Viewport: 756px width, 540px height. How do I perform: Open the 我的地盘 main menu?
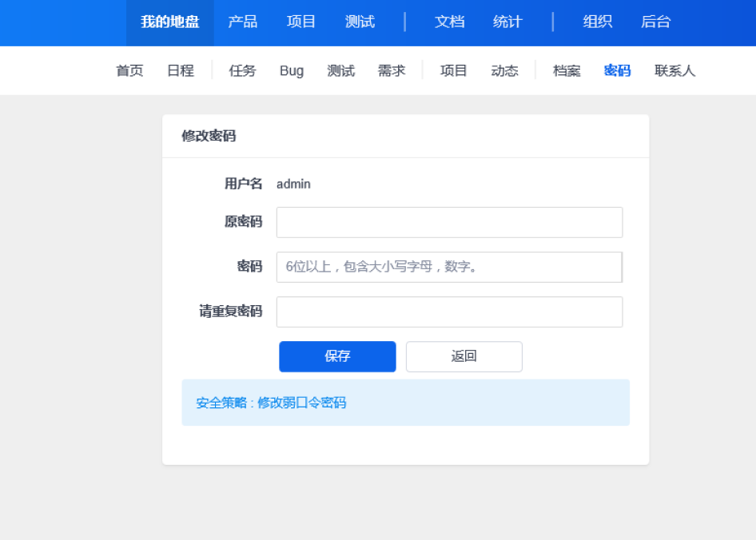click(169, 22)
